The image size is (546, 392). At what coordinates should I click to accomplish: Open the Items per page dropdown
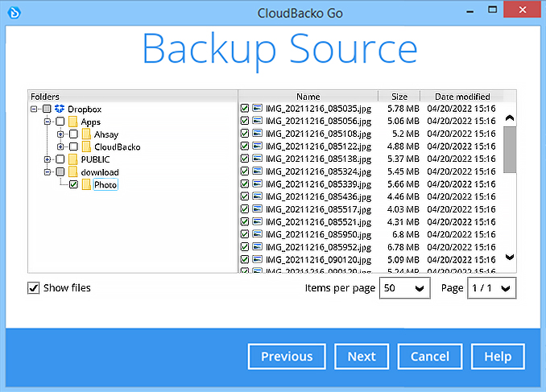[x=404, y=288]
